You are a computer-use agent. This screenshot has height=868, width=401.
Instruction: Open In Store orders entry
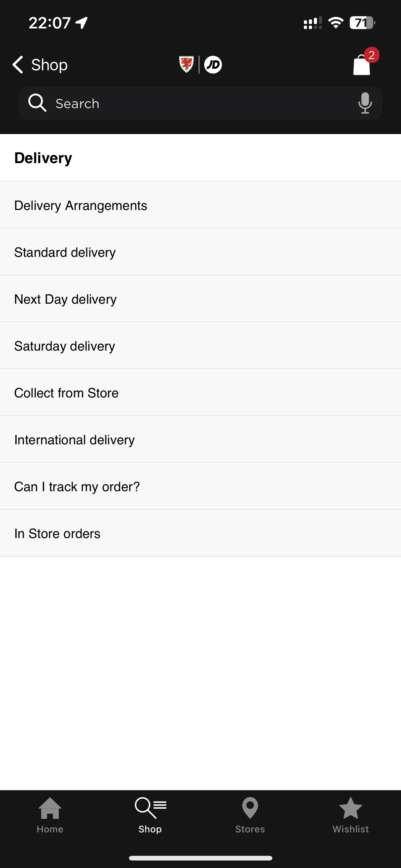coord(200,533)
